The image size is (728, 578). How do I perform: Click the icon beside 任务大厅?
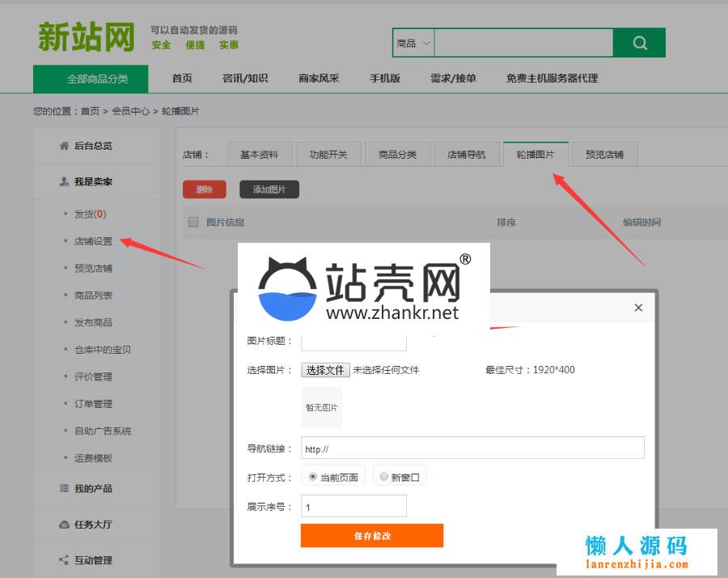[64, 525]
